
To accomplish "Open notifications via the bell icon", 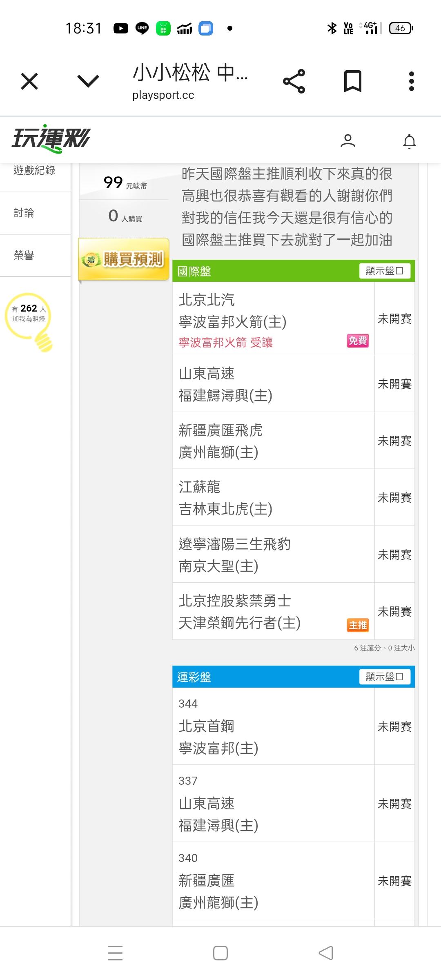I will 409,141.
